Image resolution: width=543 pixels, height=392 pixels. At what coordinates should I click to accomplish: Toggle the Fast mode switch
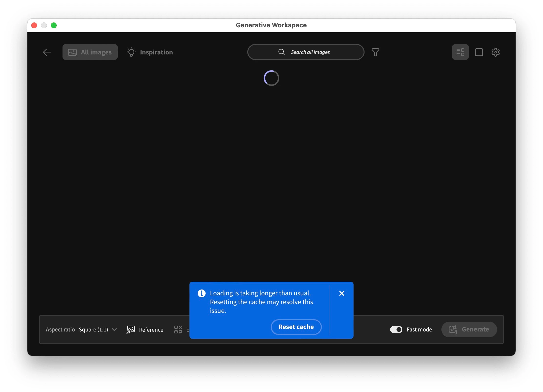point(396,330)
